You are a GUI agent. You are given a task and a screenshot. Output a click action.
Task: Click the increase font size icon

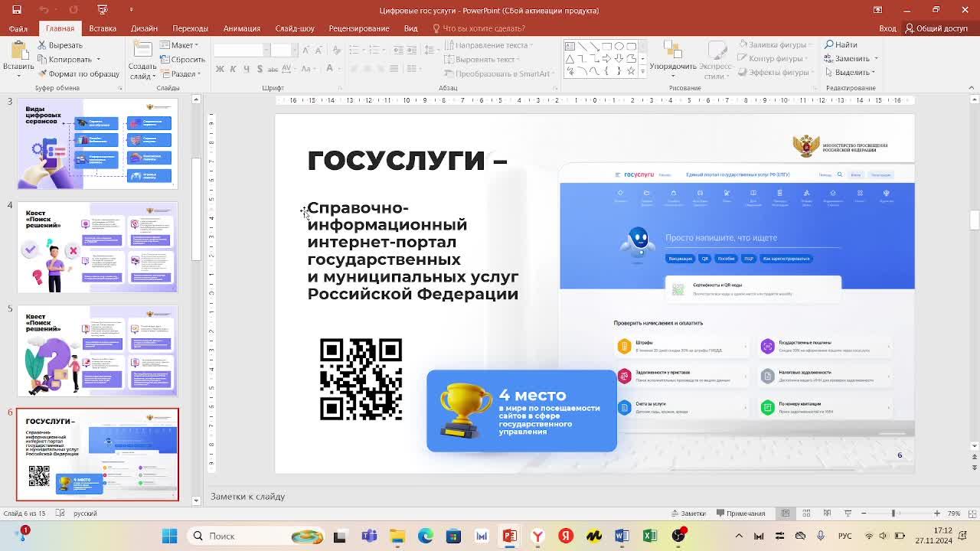pyautogui.click(x=306, y=50)
